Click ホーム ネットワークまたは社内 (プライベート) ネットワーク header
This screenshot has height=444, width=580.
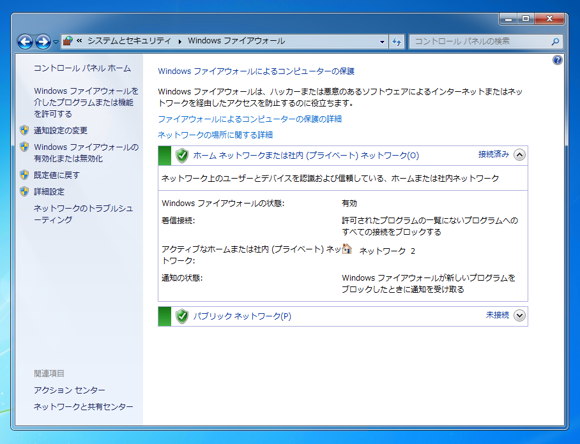[x=306, y=155]
